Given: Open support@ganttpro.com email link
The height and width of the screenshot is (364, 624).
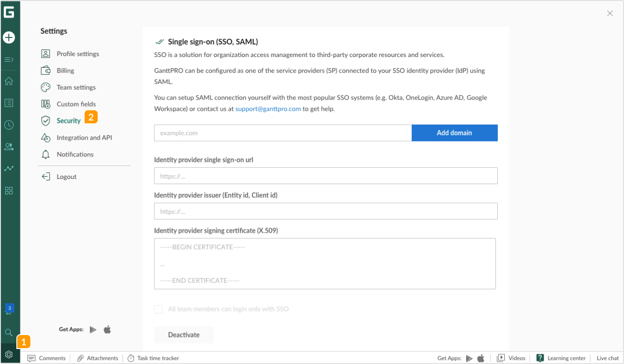Looking at the screenshot, I should (x=268, y=109).
